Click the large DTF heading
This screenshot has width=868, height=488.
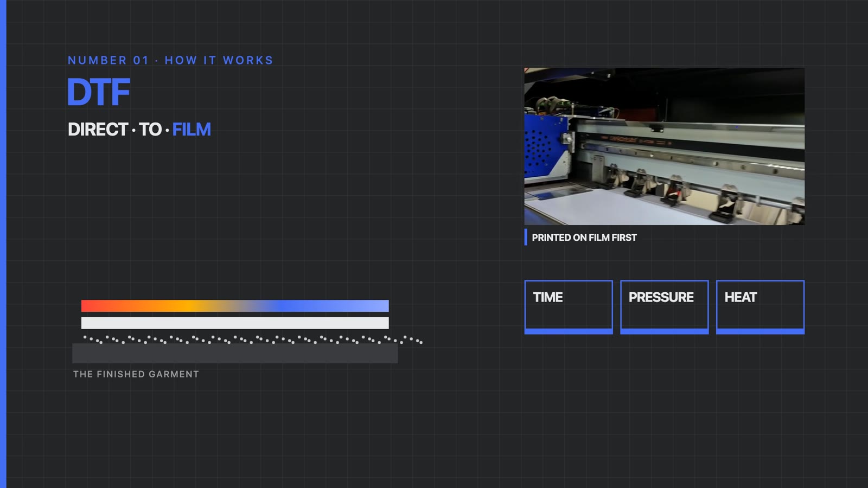pos(98,92)
